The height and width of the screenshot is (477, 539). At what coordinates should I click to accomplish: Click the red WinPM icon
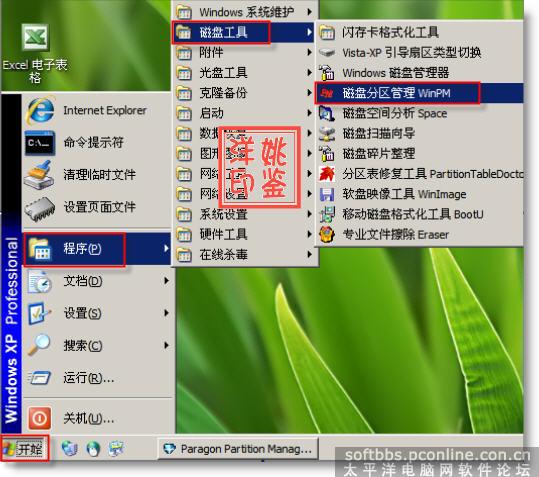pos(327,93)
